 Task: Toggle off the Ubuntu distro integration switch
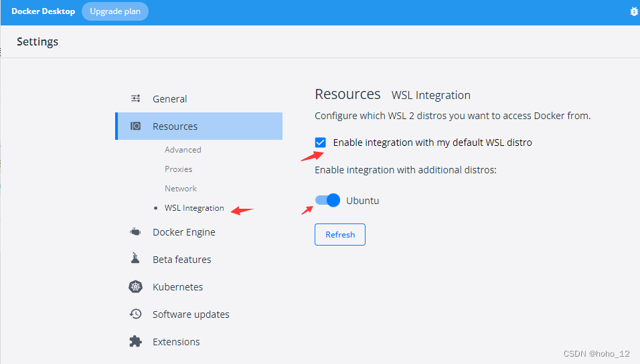coord(327,200)
